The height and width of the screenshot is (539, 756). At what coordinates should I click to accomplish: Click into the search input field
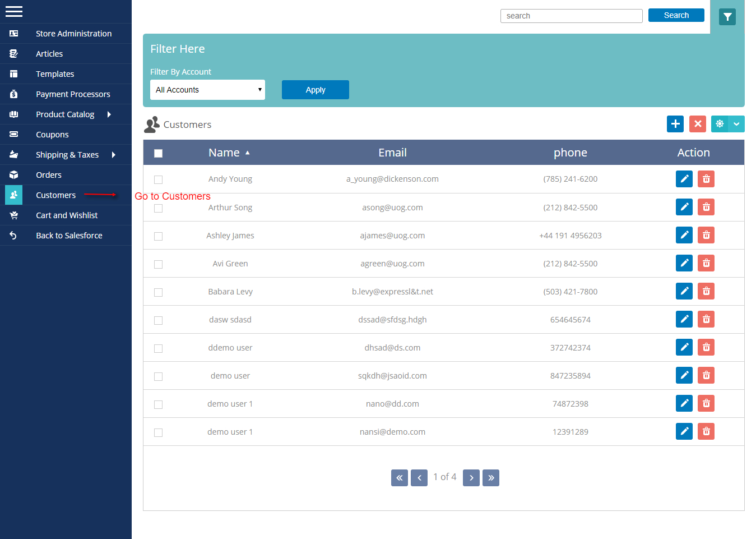572,16
